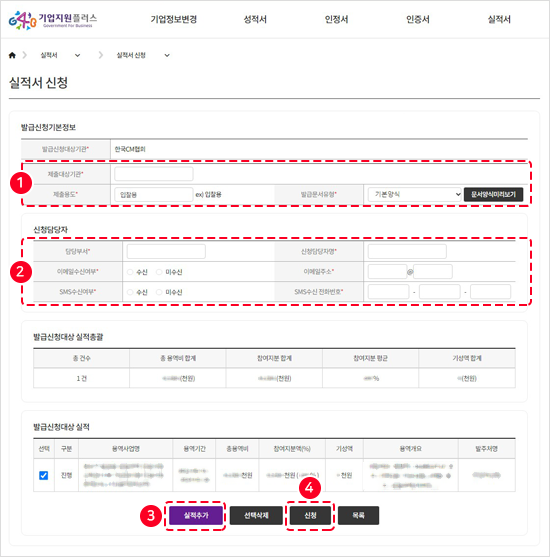Click the 신청 submit button
550x557 pixels.
[311, 515]
